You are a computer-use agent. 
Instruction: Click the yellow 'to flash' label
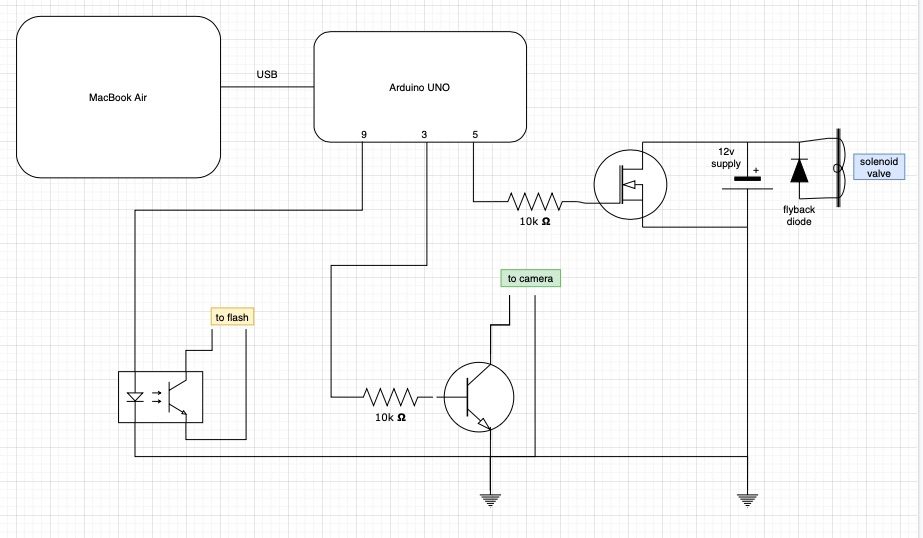232,317
